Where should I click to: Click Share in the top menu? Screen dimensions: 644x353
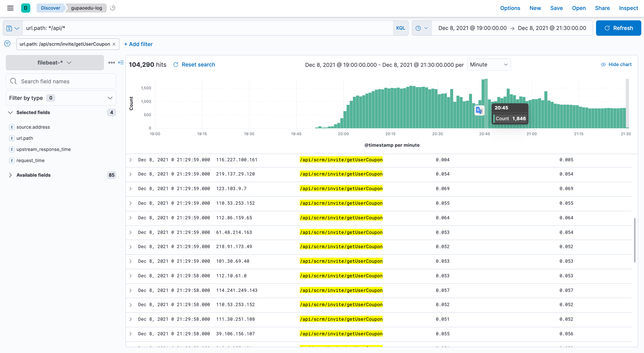coord(602,8)
